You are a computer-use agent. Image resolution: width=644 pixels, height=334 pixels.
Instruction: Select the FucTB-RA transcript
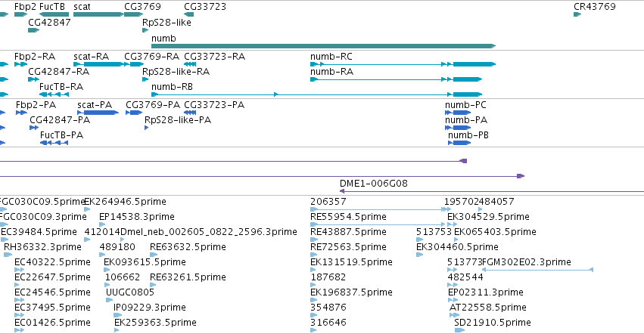(54, 94)
